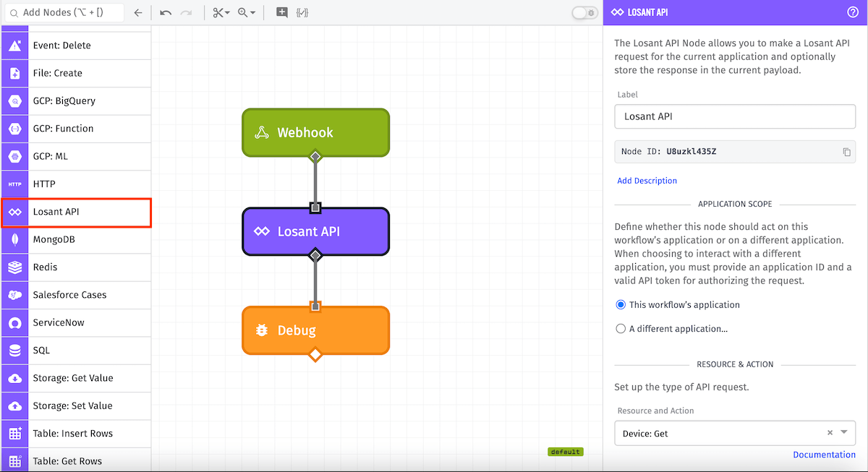Click the GCP: BigQuery palette label
Image resolution: width=868 pixels, height=472 pixels.
[64, 101]
